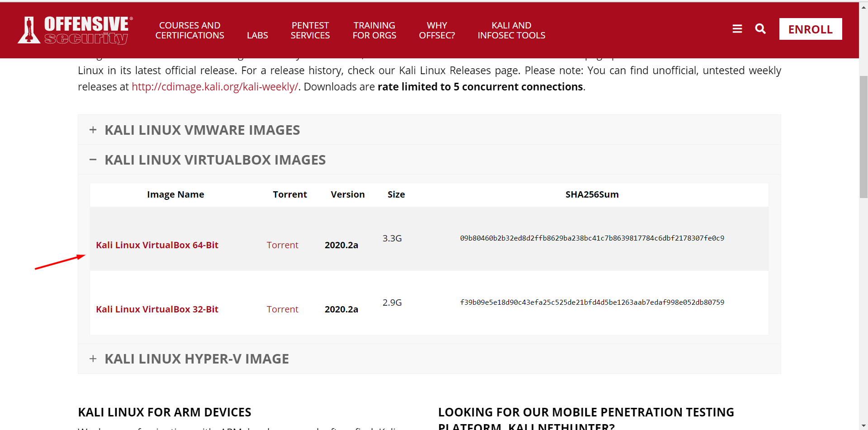Click the 3.3G size value
Screen dimensions: 868x430
[x=392, y=238]
